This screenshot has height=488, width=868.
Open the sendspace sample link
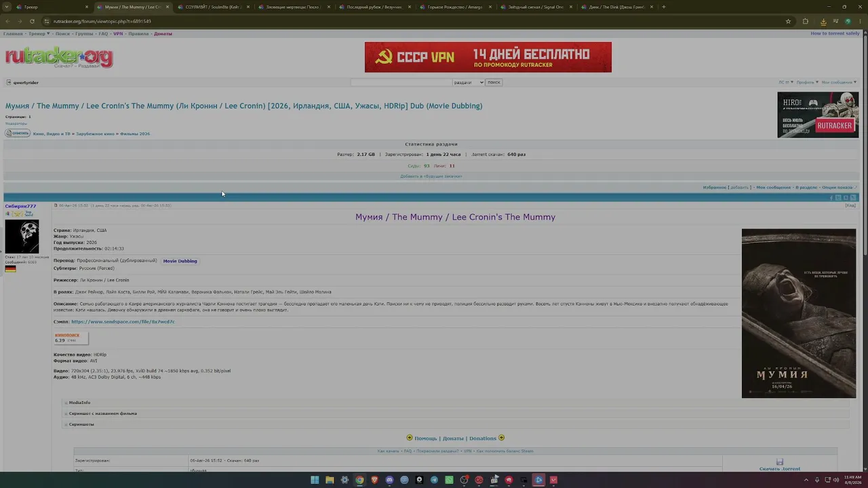(x=123, y=321)
